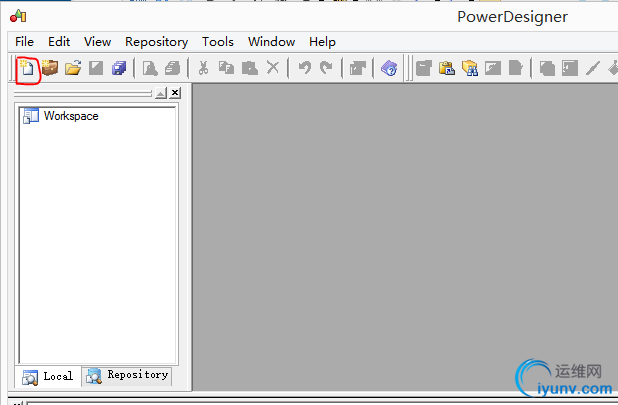The width and height of the screenshot is (618, 405).
Task: Click the Paste as Shortcut clipboard icon
Action: point(447,68)
